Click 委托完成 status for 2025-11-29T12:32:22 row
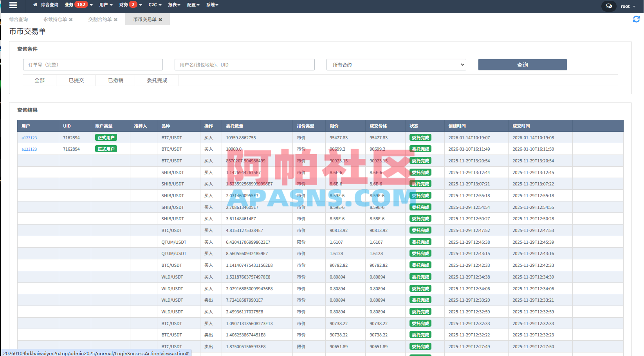The width and height of the screenshot is (644, 356). coord(420,335)
